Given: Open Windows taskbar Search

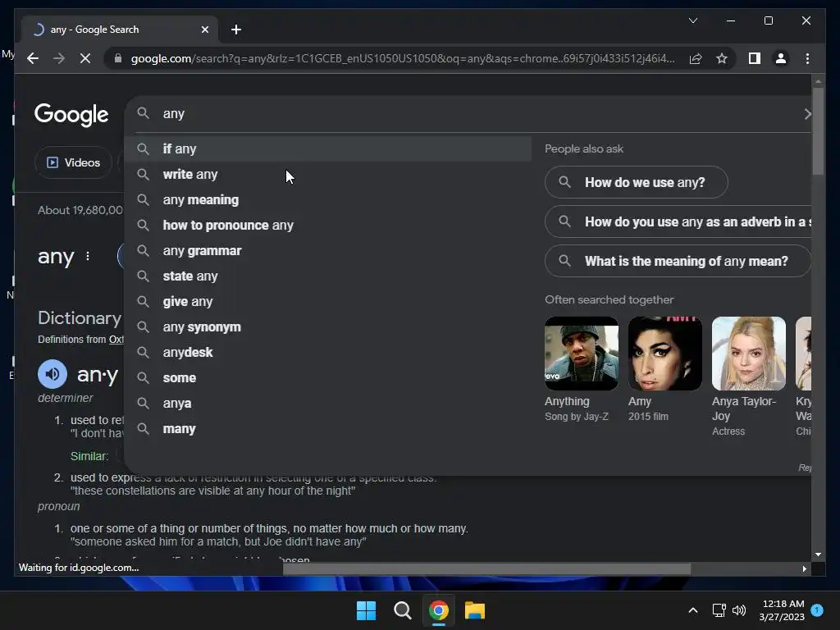Looking at the screenshot, I should click(402, 610).
